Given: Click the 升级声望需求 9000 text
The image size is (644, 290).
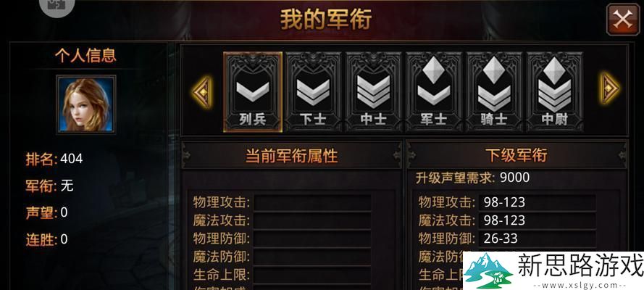Looking at the screenshot, I should tap(472, 178).
